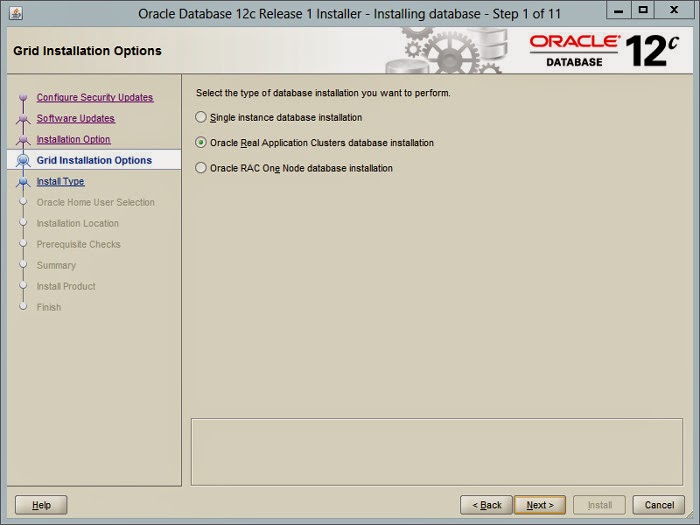Click the Installation Option step marker icon

[23, 139]
